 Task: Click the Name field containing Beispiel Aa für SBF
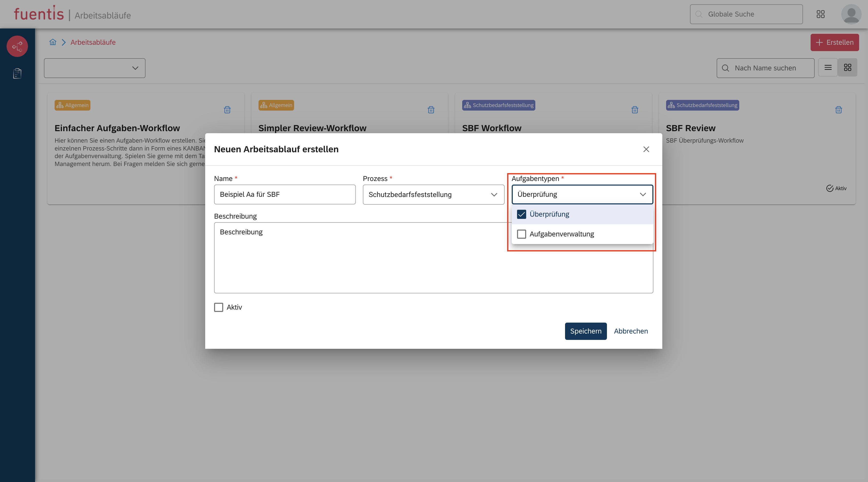pos(285,194)
